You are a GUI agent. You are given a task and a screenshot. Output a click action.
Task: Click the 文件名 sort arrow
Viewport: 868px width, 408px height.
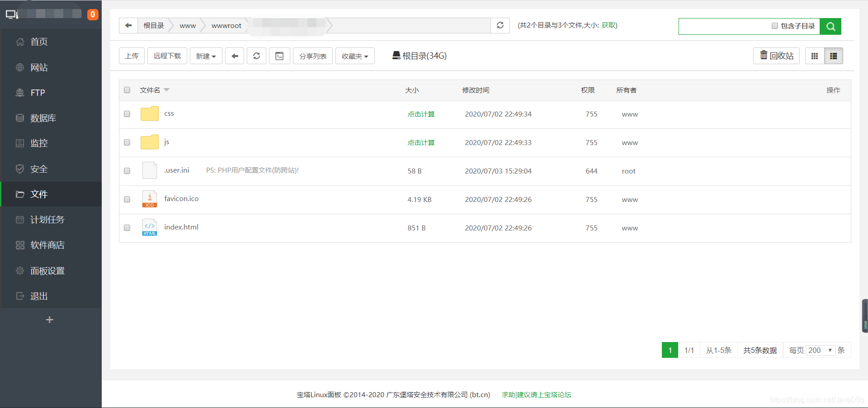pos(166,90)
